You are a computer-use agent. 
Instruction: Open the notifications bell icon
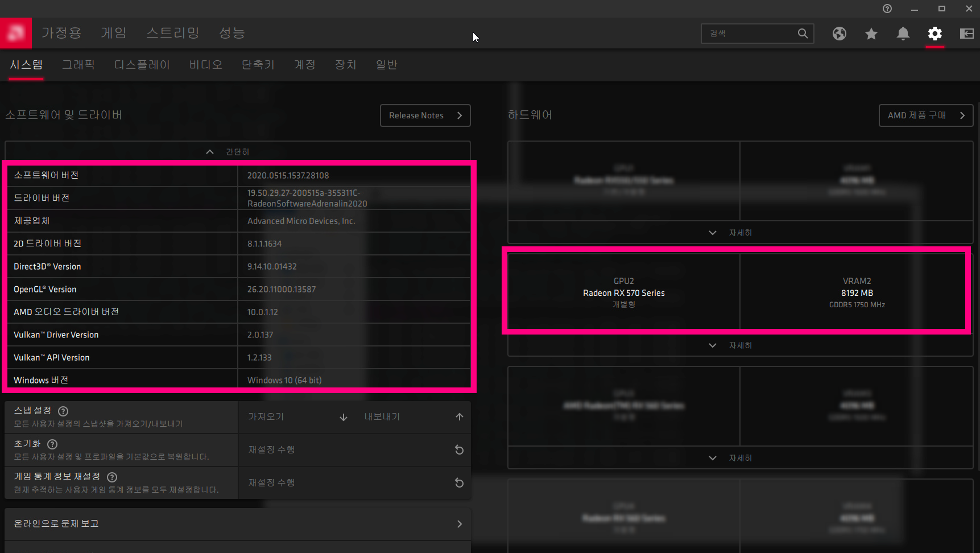tap(903, 34)
